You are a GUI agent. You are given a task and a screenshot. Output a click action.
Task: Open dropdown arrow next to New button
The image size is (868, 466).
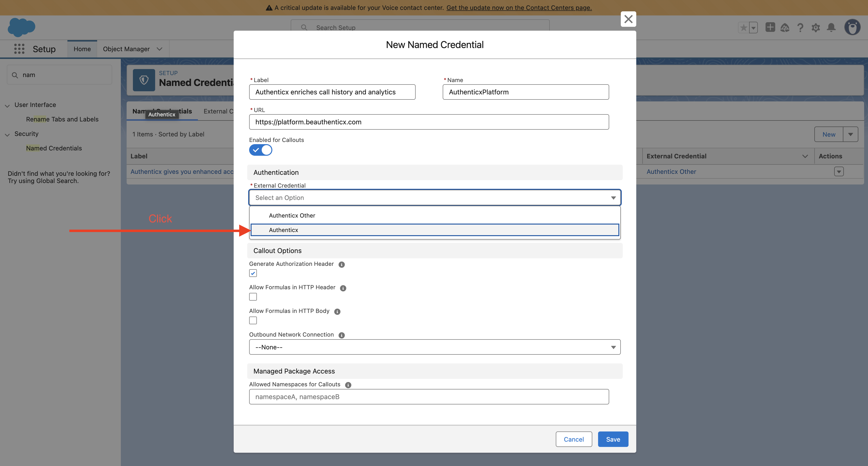click(x=850, y=134)
